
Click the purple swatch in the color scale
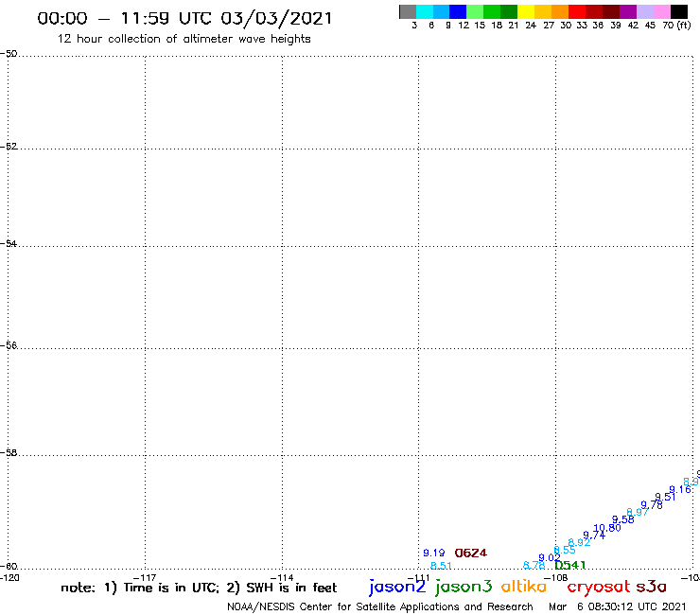tap(628, 11)
